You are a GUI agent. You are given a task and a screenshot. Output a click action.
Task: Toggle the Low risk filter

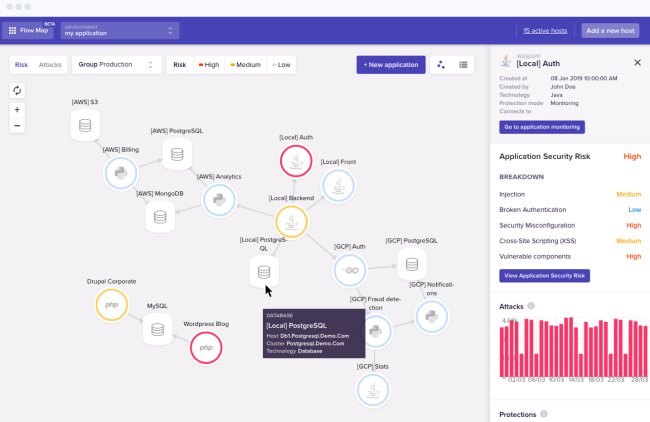281,65
